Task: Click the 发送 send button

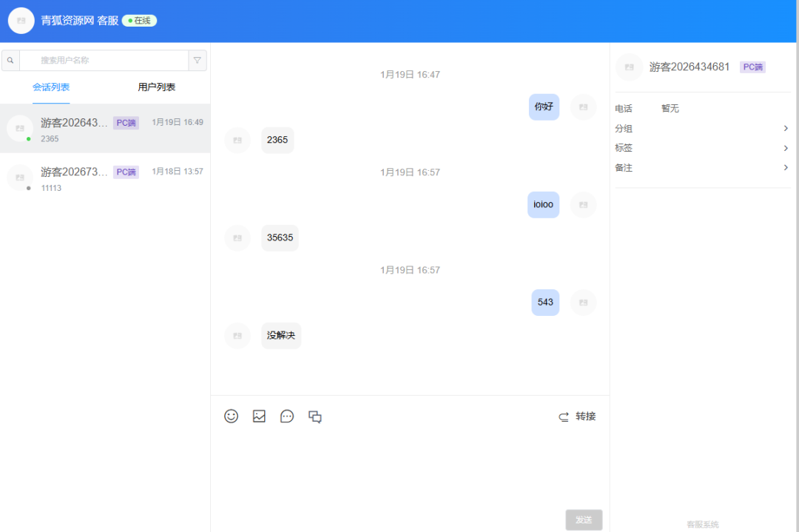Action: pos(584,519)
